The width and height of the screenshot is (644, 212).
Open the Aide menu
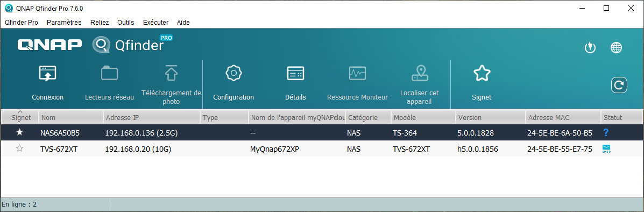tap(183, 22)
